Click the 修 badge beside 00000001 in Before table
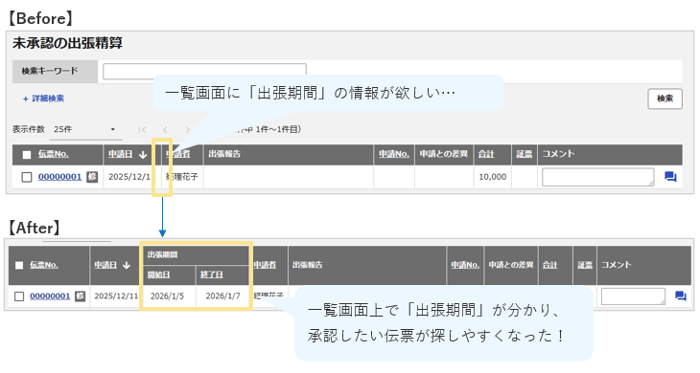 click(92, 177)
